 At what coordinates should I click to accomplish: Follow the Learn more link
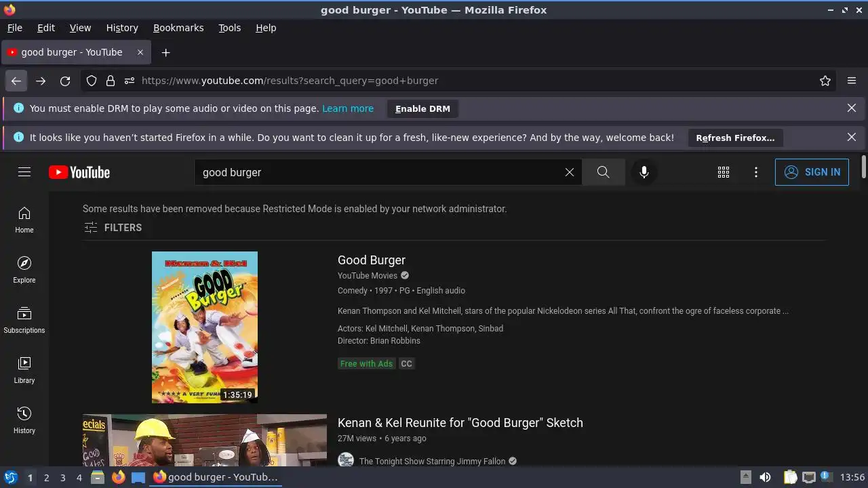point(348,108)
